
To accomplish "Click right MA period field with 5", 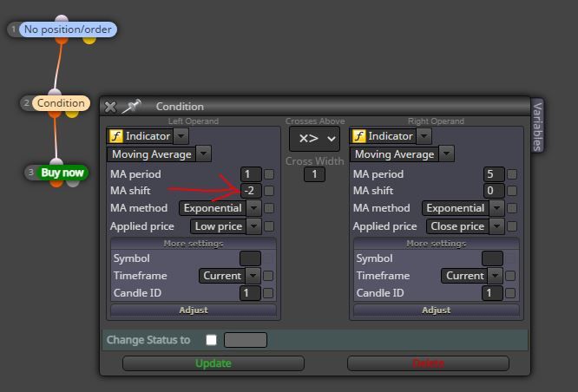I will click(494, 174).
